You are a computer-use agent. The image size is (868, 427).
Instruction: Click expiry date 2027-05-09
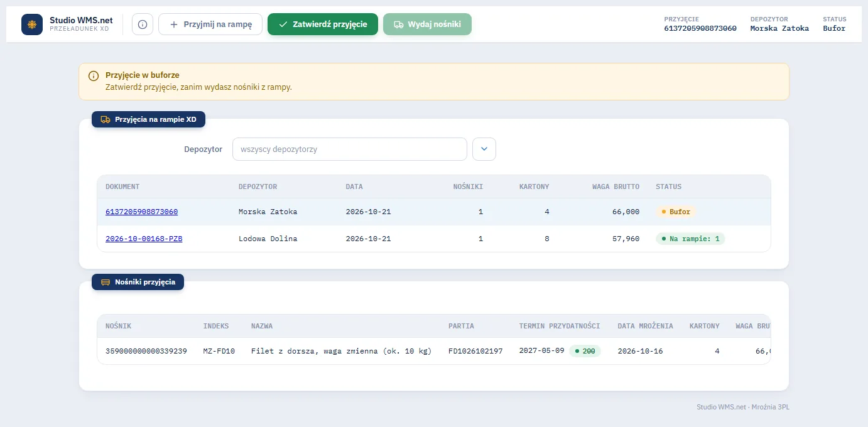point(542,351)
